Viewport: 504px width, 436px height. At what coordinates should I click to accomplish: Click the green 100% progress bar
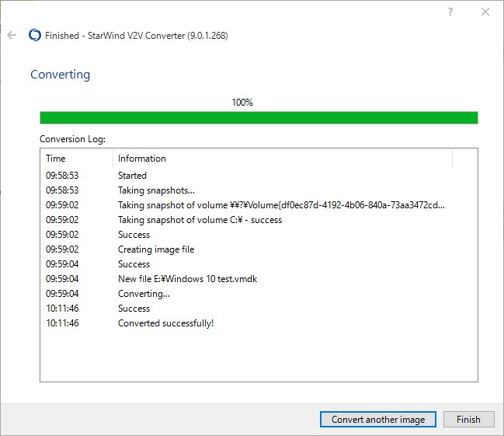tap(259, 118)
